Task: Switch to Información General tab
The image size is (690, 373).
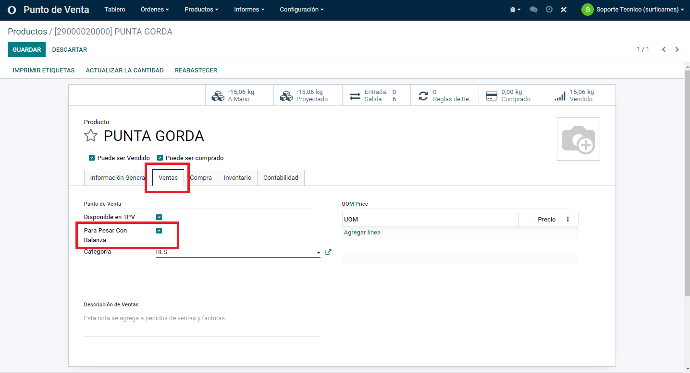Action: click(116, 178)
